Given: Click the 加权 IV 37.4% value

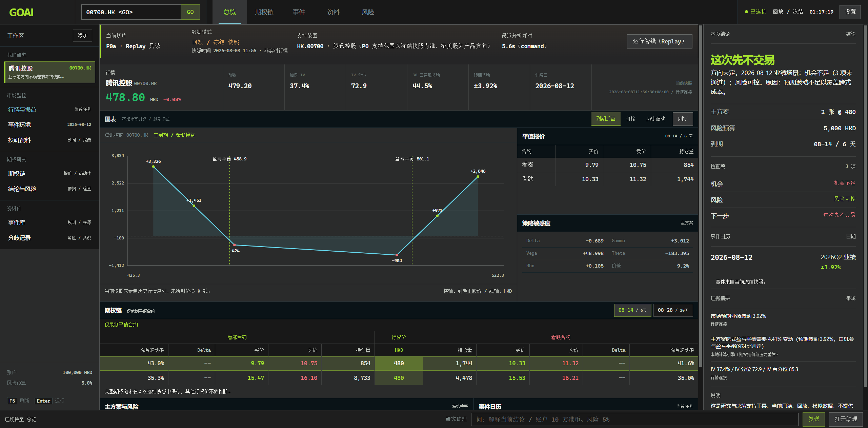Looking at the screenshot, I should tap(299, 86).
